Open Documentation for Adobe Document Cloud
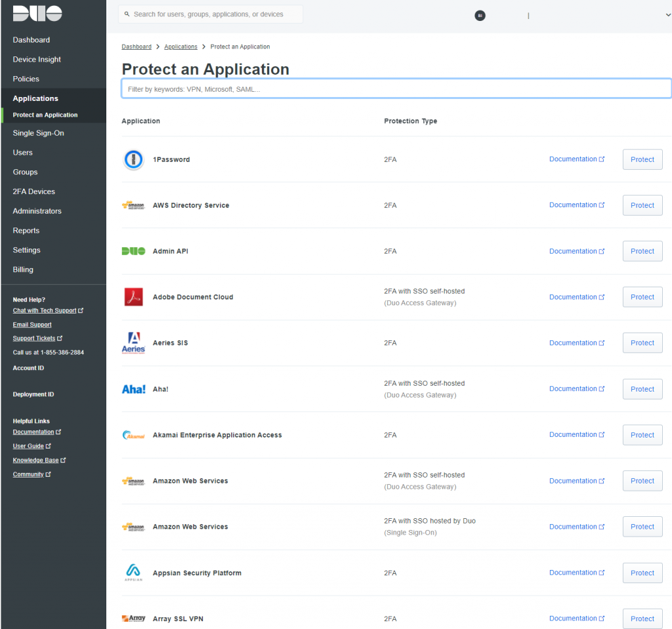The width and height of the screenshot is (672, 629). pyautogui.click(x=577, y=297)
